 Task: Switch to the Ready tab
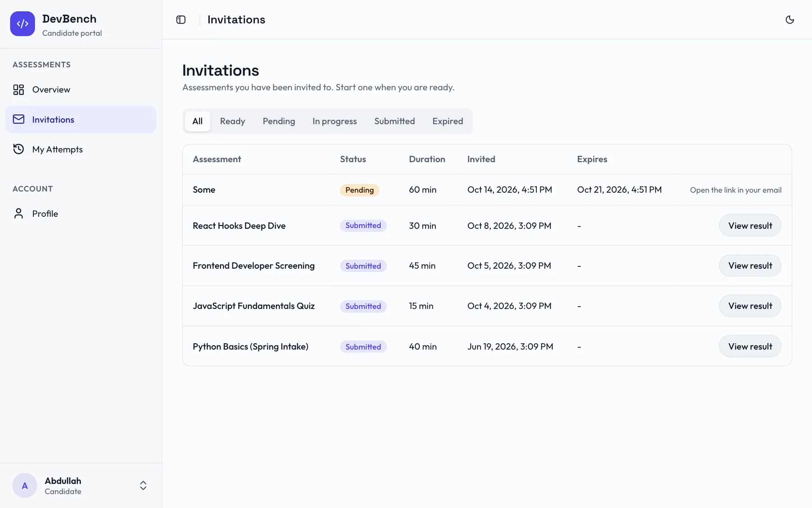click(x=232, y=121)
